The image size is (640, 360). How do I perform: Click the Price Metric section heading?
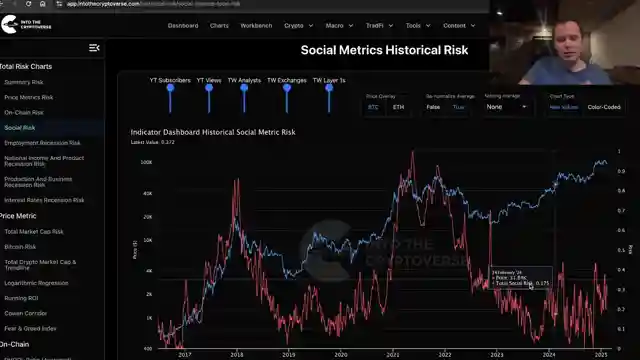[18, 216]
